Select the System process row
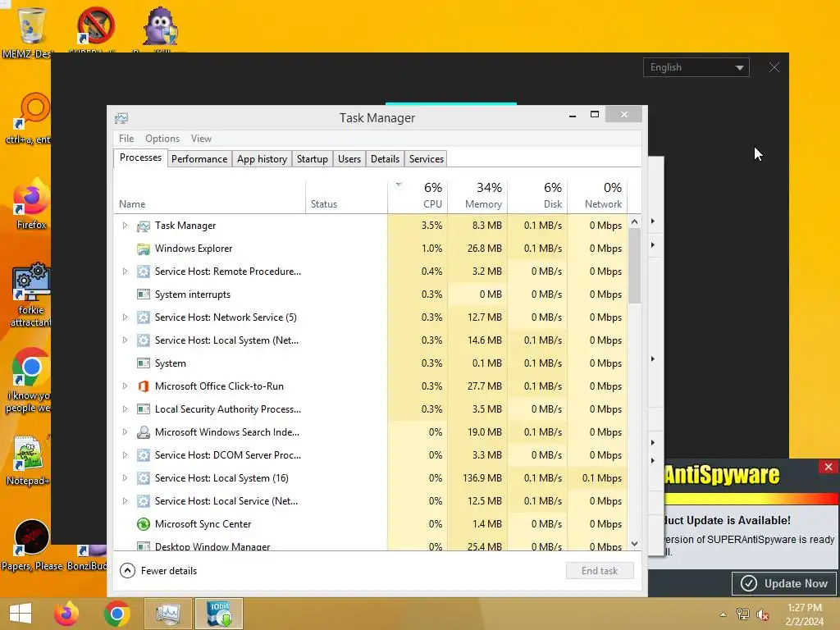The width and height of the screenshot is (840, 630). coord(370,363)
